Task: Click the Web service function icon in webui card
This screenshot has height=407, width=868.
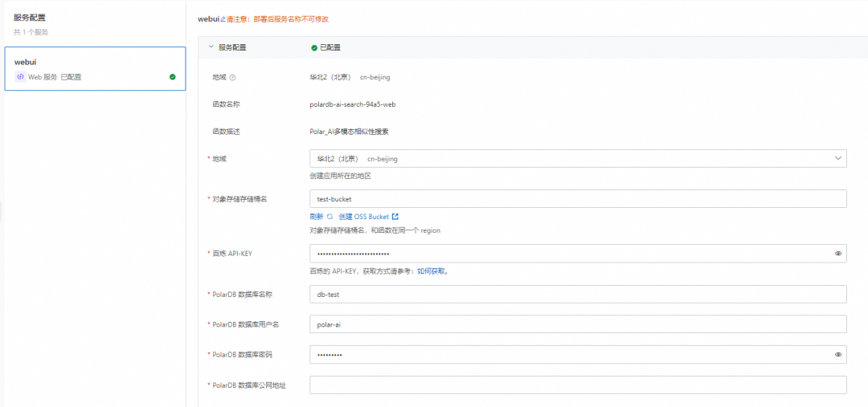Action: 20,77
